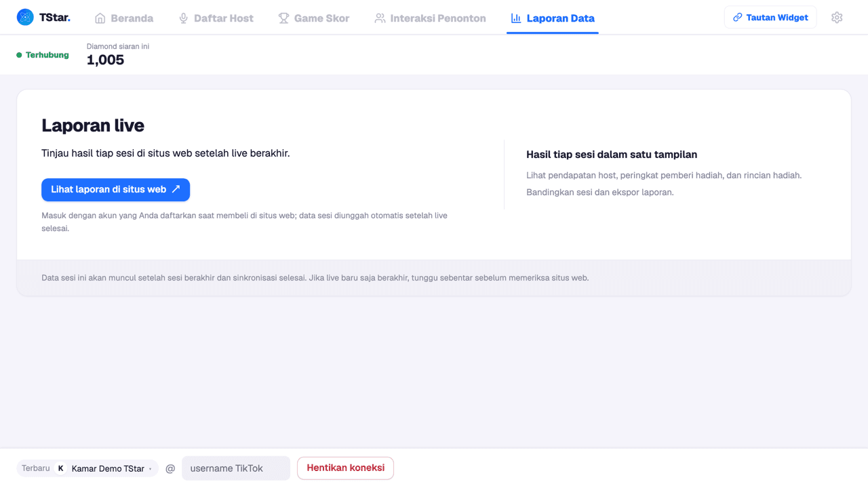This screenshot has width=868, height=488.
Task: Click Hasil tiap sesi dalam satu tampilan
Action: 612,155
